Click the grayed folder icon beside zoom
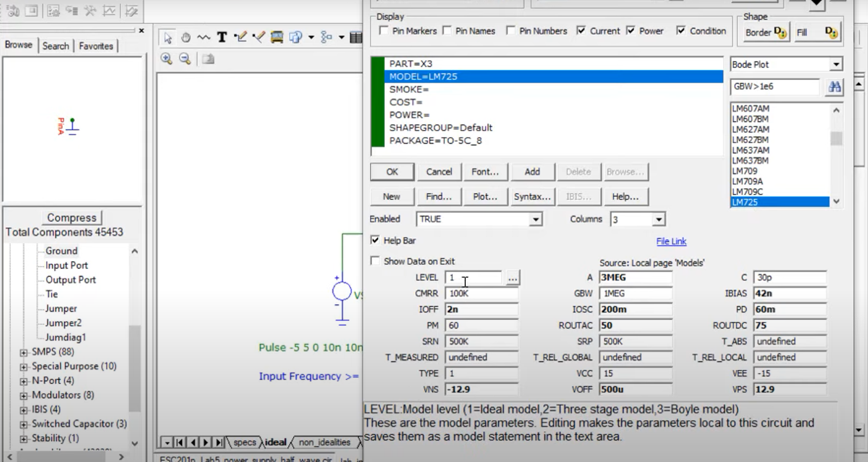This screenshot has width=868, height=462. (x=208, y=59)
